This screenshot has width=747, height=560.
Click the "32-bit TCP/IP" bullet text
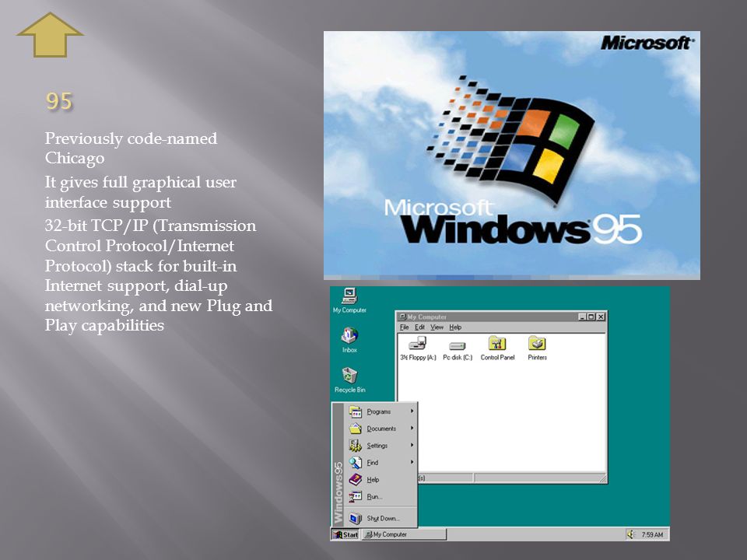(159, 275)
